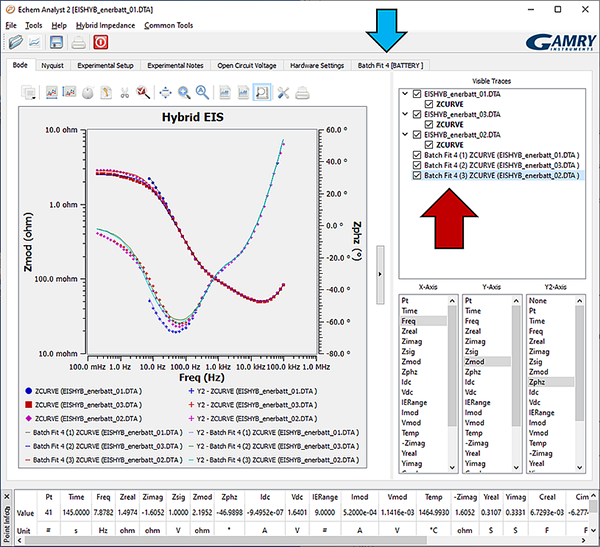Click the X-Axis list scroll-up arrow
The image size is (600, 547).
[x=452, y=301]
